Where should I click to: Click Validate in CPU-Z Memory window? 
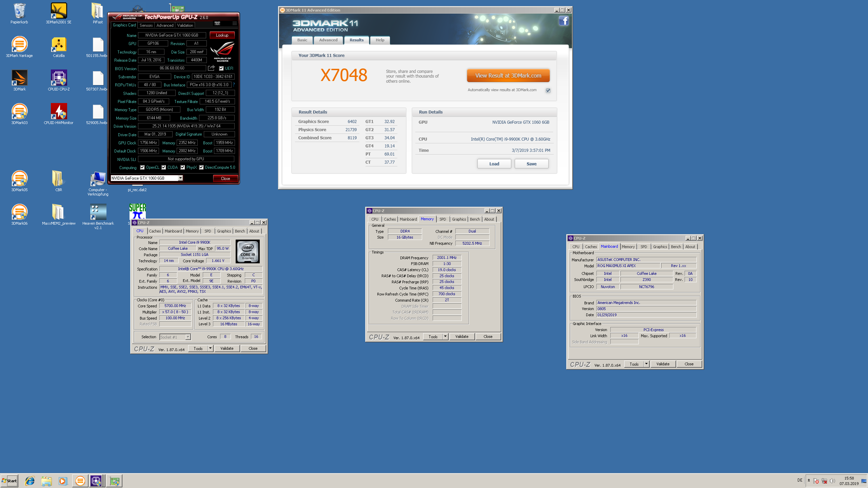point(462,337)
